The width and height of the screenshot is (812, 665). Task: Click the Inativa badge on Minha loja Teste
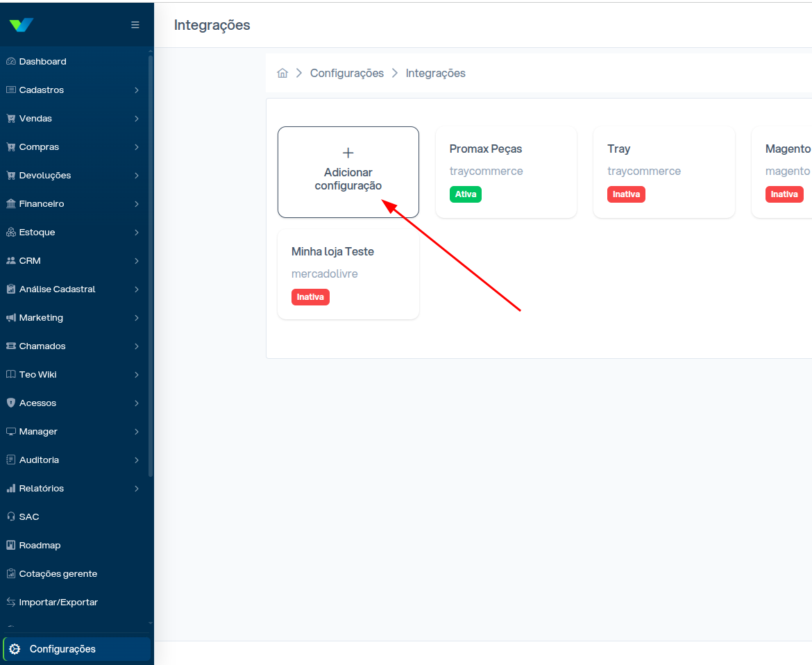tap(310, 297)
